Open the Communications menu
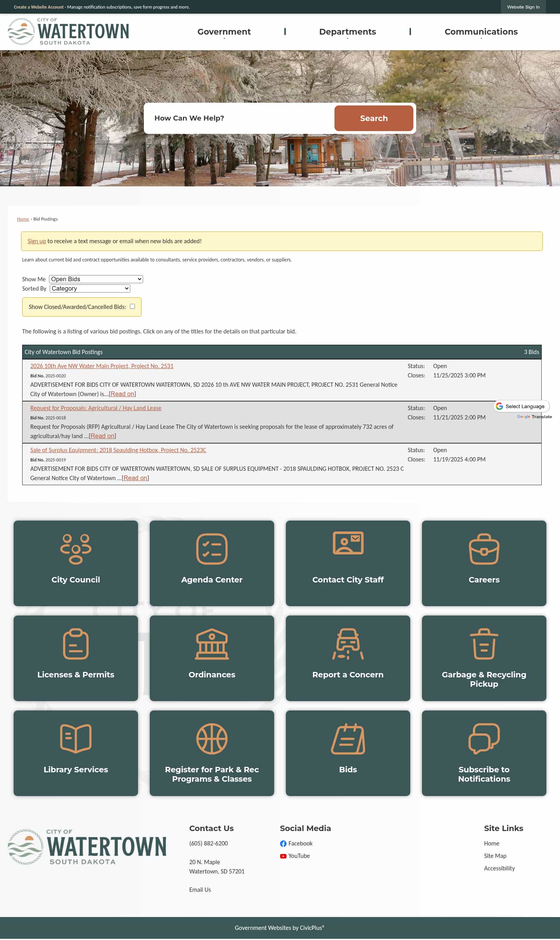 (481, 32)
